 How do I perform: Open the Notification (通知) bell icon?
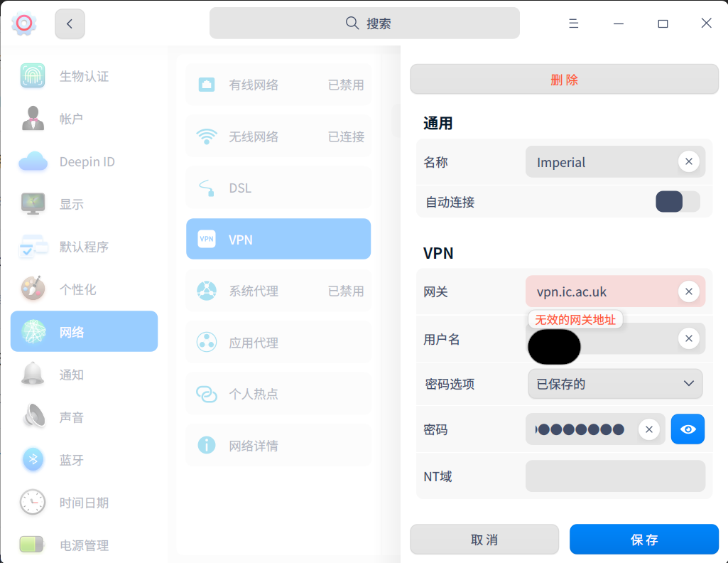[x=33, y=374]
